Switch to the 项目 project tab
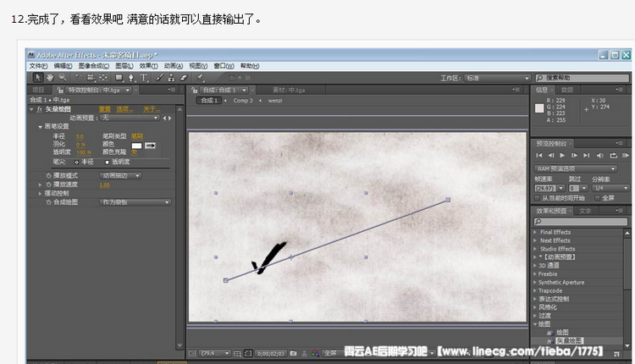The width and height of the screenshot is (635, 364). pos(38,90)
